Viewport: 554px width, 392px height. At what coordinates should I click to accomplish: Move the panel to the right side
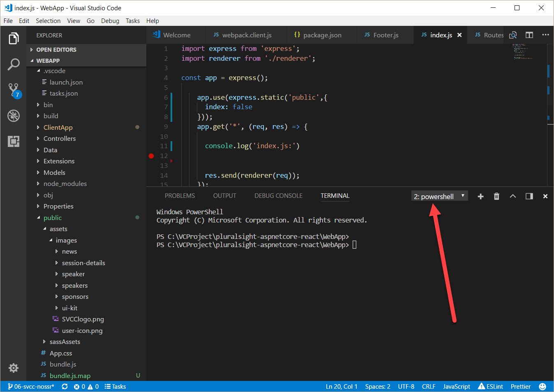tap(529, 196)
